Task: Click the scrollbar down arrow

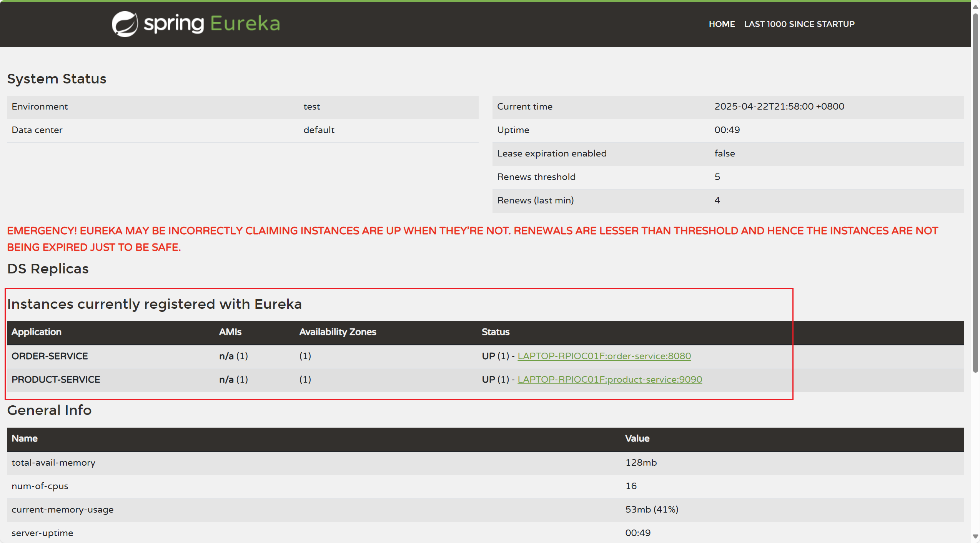Action: 975,536
